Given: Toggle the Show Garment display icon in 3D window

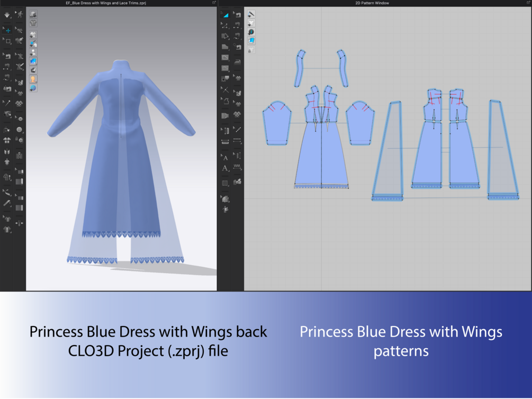Looking at the screenshot, I should (33, 14).
